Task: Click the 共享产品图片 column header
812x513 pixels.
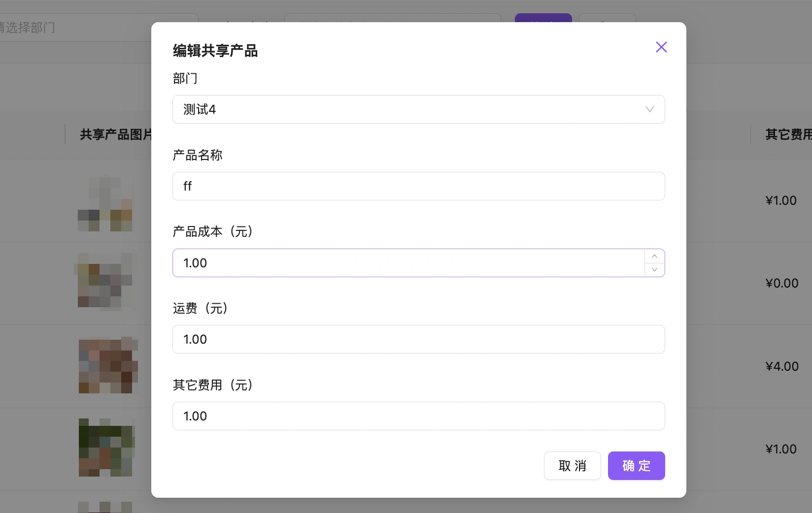Action: click(116, 134)
